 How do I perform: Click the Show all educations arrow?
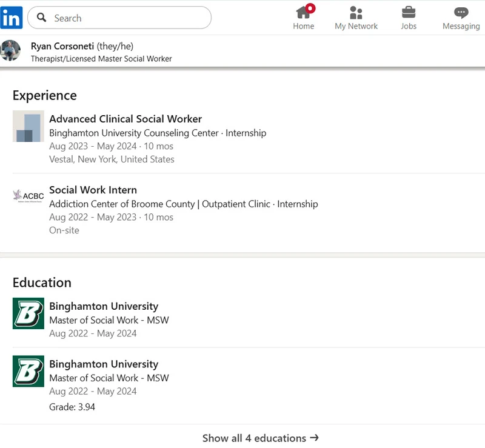pyautogui.click(x=314, y=438)
